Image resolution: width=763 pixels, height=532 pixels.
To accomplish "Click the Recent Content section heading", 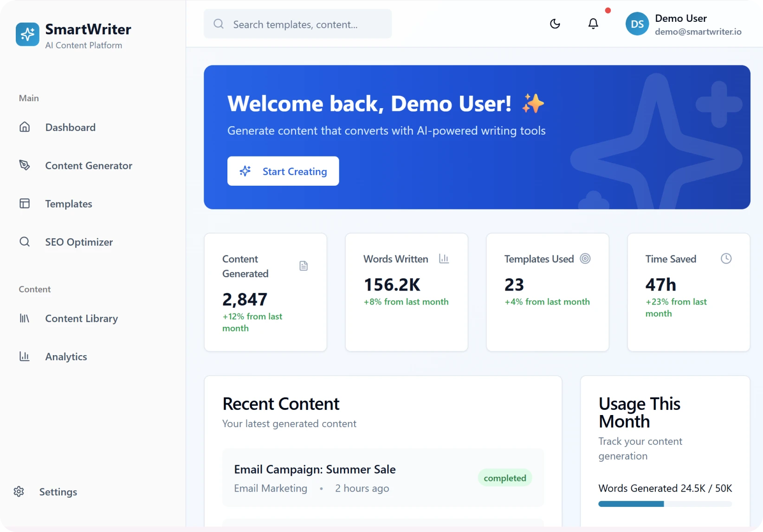I will (281, 403).
